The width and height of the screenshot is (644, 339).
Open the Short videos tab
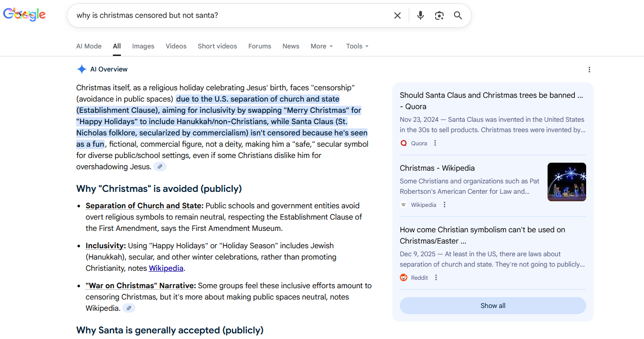(217, 46)
